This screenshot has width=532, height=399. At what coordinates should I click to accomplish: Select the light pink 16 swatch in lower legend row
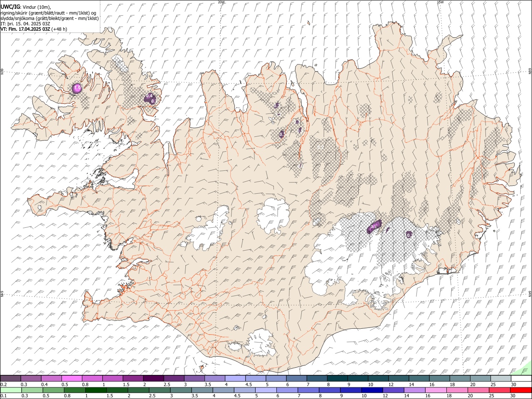(436, 390)
